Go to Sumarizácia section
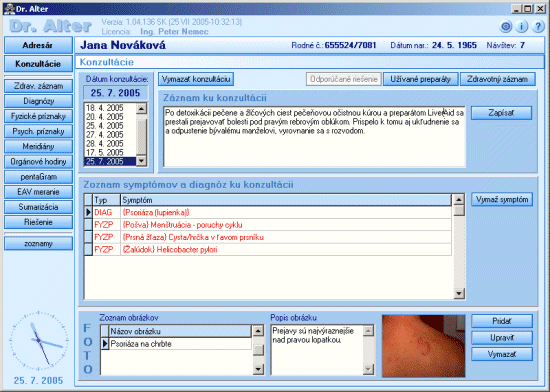This screenshot has height=392, width=550. 38,207
